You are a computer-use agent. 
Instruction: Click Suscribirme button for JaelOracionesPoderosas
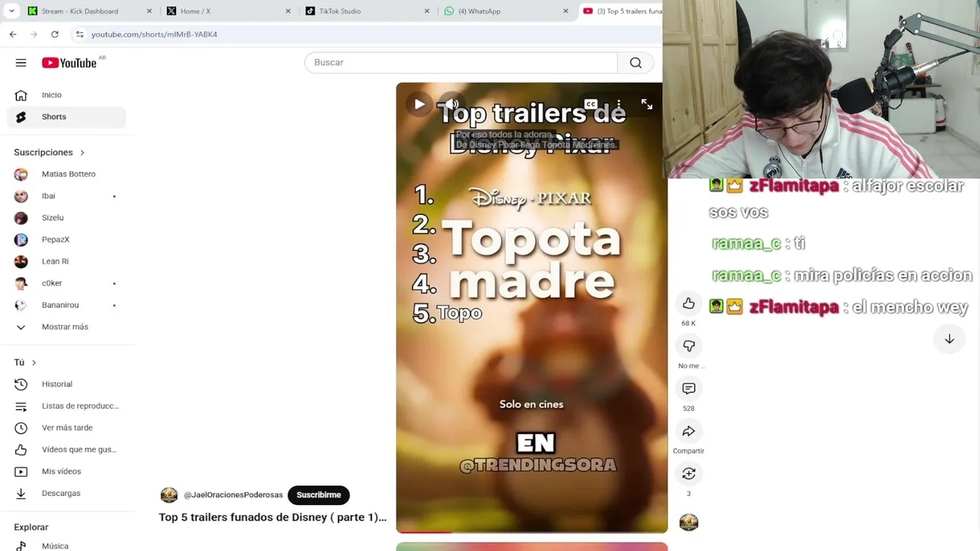pyautogui.click(x=318, y=495)
